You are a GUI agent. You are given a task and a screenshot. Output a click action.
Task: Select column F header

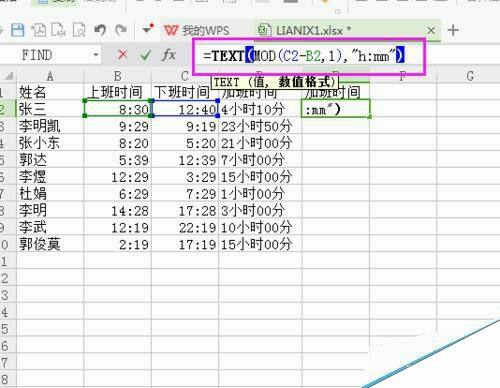point(403,76)
